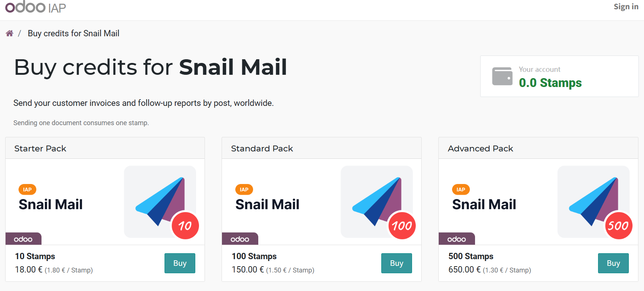This screenshot has width=644, height=291.
Task: Click the red 500 stamps badge
Action: (x=618, y=225)
